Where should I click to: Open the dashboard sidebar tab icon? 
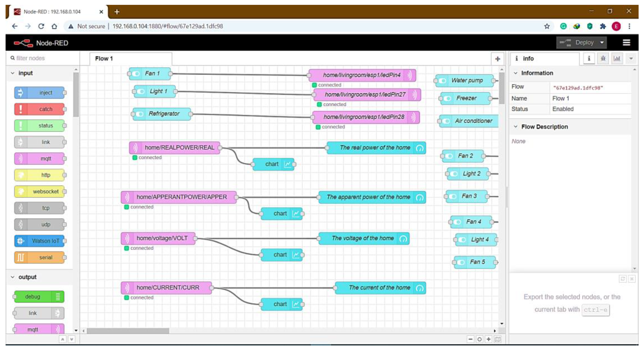[x=617, y=58]
